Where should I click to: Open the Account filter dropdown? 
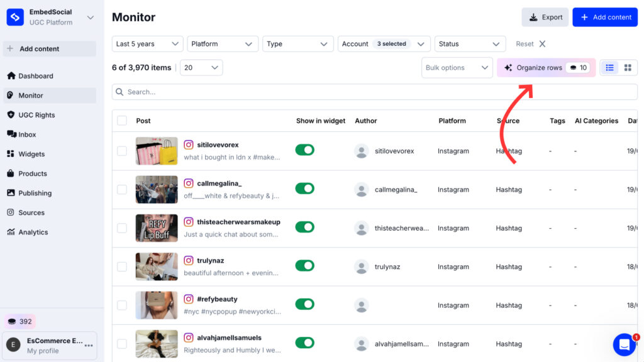click(x=384, y=44)
